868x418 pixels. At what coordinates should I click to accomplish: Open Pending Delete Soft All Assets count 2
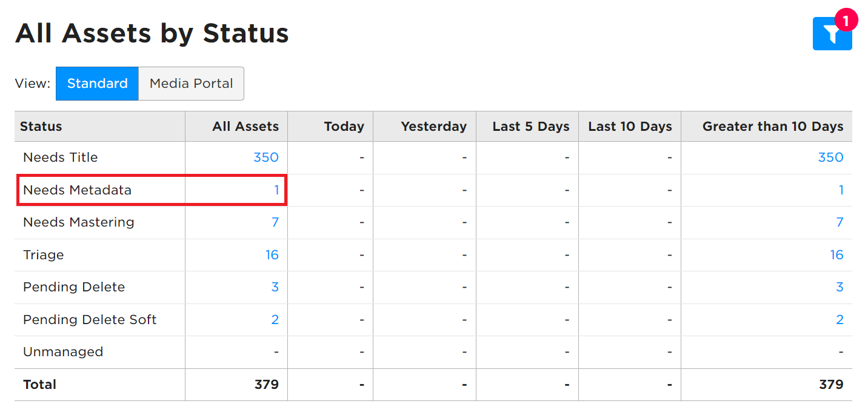point(275,320)
